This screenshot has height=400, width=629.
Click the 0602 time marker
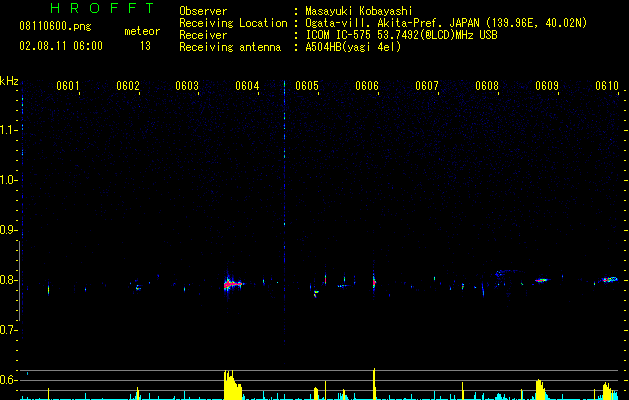(x=128, y=86)
